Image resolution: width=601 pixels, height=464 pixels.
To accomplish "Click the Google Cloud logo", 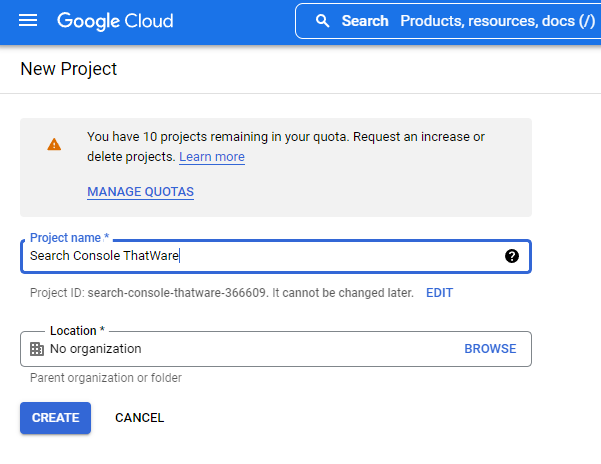I will (x=115, y=21).
